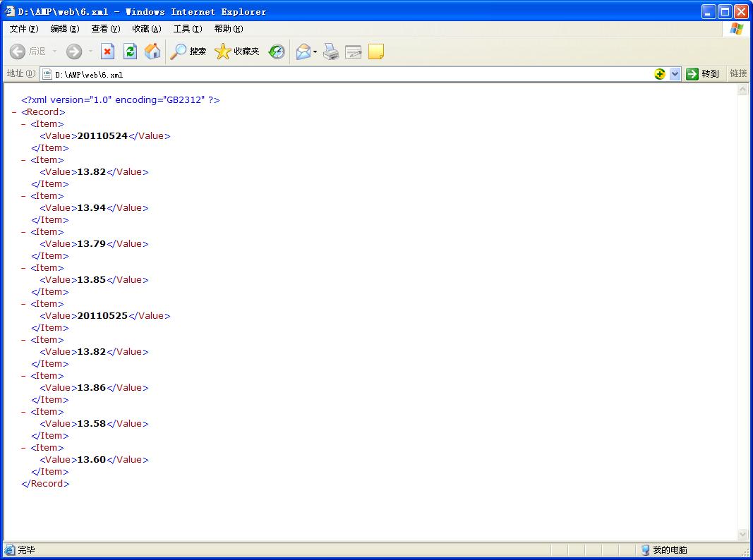The height and width of the screenshot is (560, 753).
Task: Collapse the Item containing 13.58
Action: (x=23, y=412)
